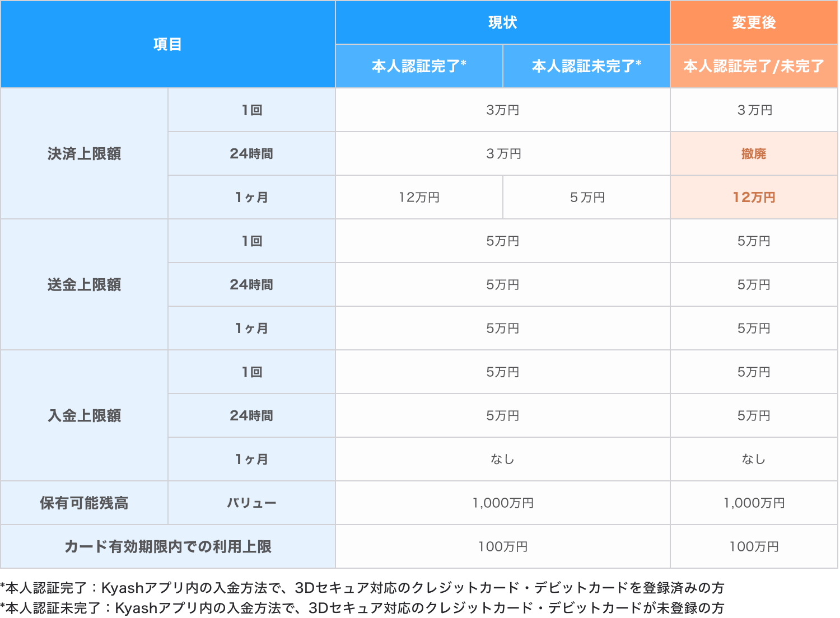
Task: Select the 送金上限額 row label
Action: tap(83, 284)
